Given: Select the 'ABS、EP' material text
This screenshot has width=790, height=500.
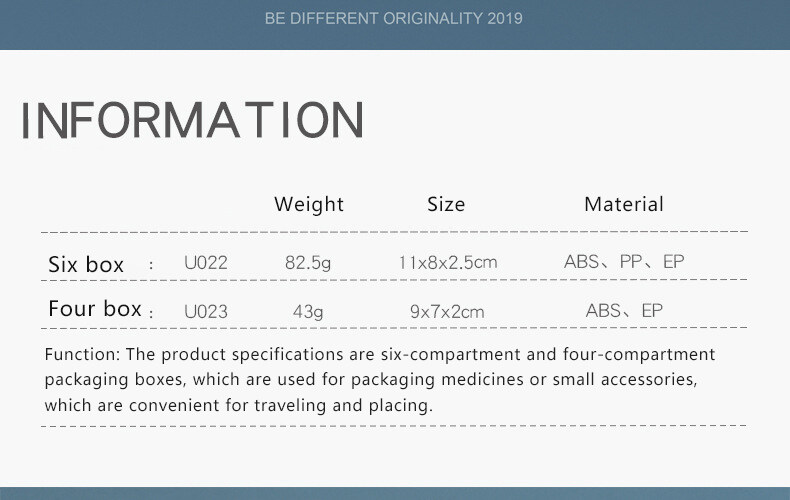Looking at the screenshot, I should [x=624, y=311].
